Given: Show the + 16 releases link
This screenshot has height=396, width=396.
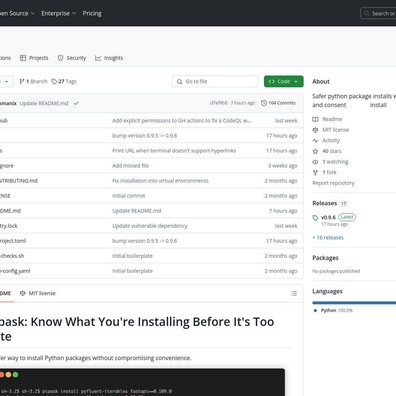Looking at the screenshot, I should (x=328, y=238).
